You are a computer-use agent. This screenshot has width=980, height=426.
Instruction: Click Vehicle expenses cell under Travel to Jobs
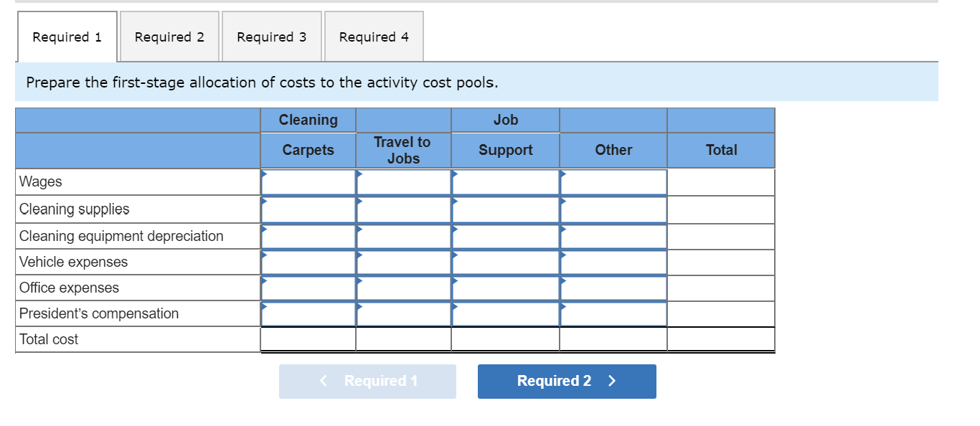(404, 262)
